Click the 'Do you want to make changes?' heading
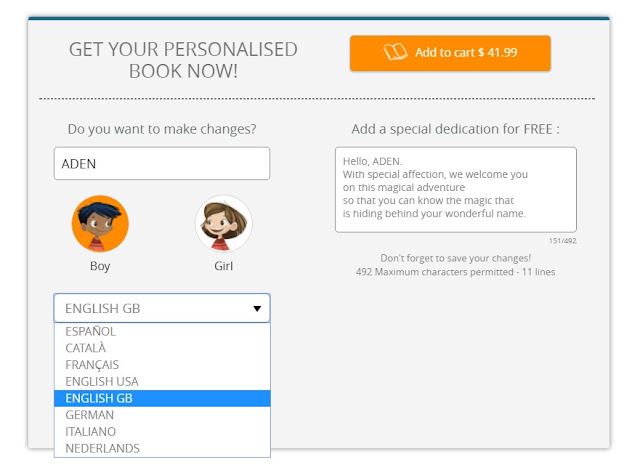 [162, 129]
